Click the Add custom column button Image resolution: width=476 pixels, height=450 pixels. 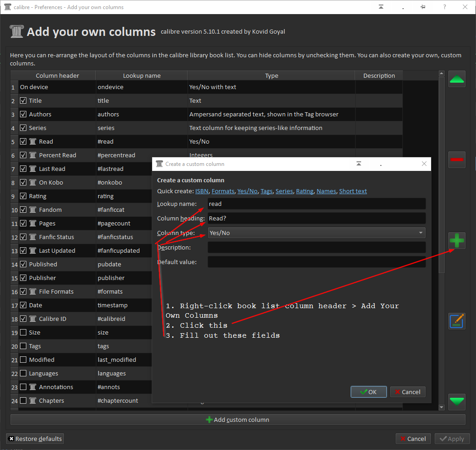[x=238, y=420]
